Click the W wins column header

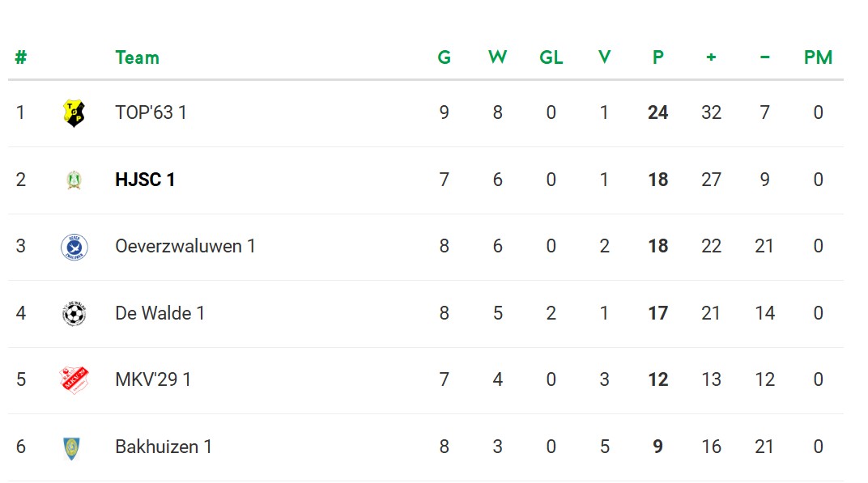click(x=497, y=57)
